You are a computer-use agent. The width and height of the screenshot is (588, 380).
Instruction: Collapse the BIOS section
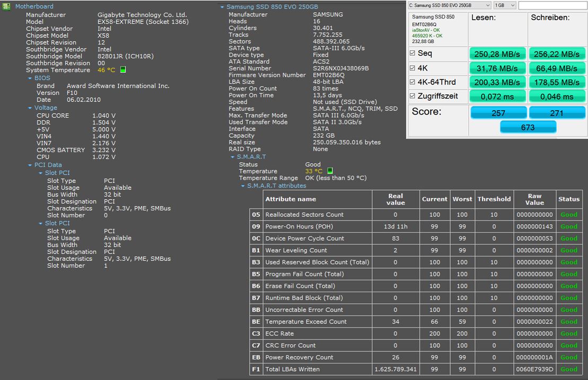30,78
